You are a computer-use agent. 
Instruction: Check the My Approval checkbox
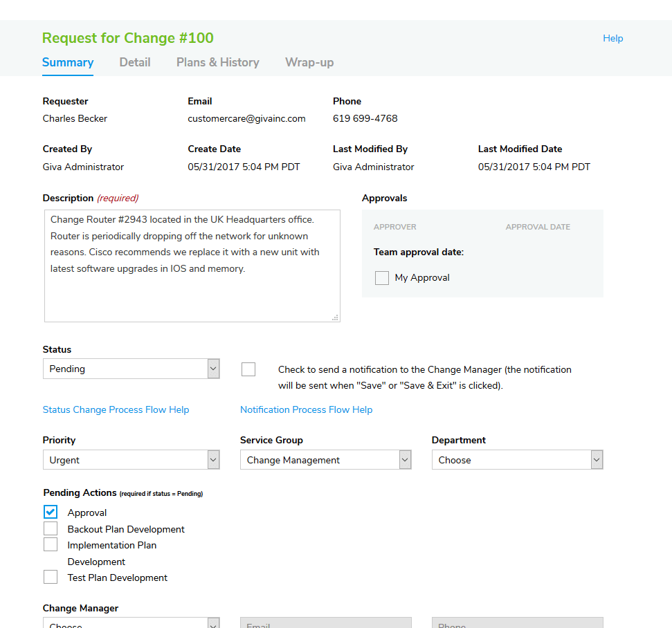tap(382, 277)
